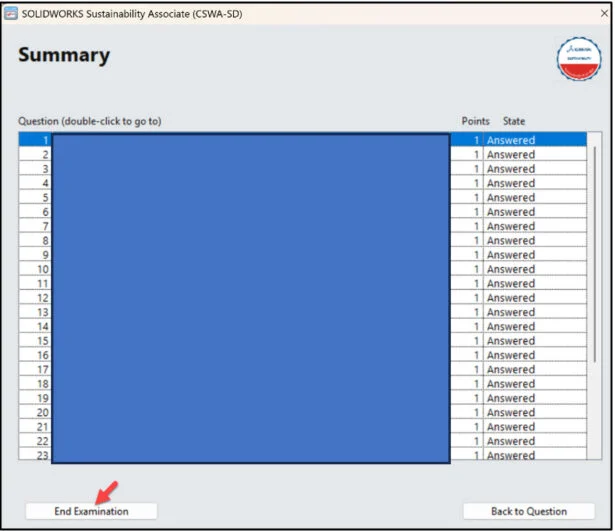
Task: Select question row number 18
Action: tap(302, 384)
